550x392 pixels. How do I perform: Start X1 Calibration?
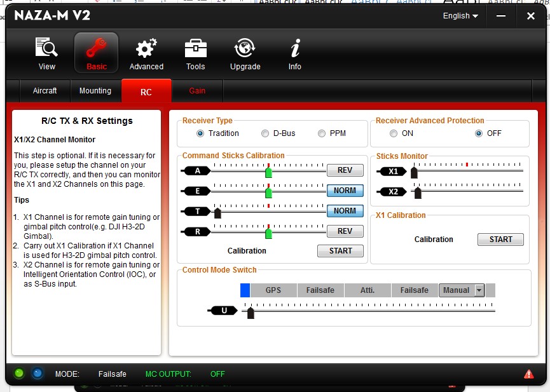tap(500, 240)
